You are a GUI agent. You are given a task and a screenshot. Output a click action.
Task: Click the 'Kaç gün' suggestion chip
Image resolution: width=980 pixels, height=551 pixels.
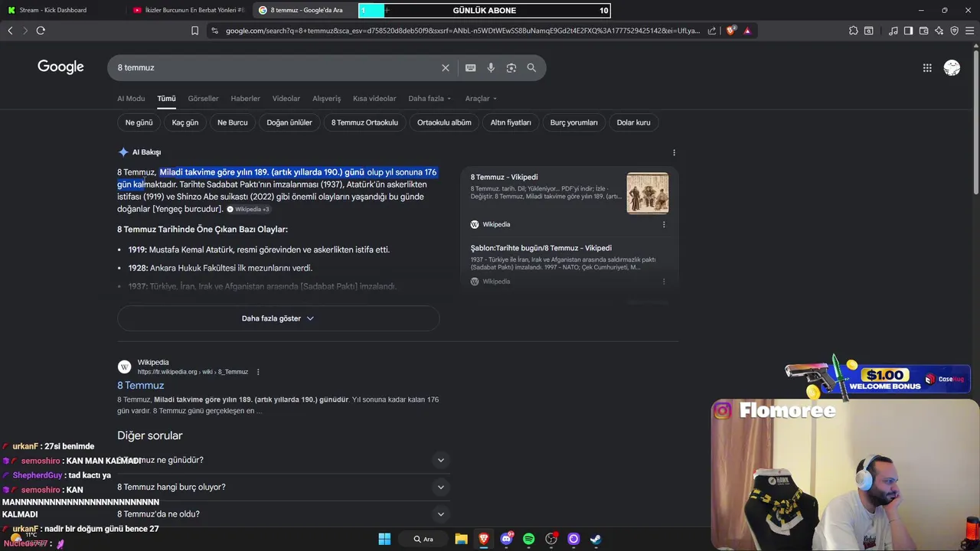pyautogui.click(x=185, y=122)
